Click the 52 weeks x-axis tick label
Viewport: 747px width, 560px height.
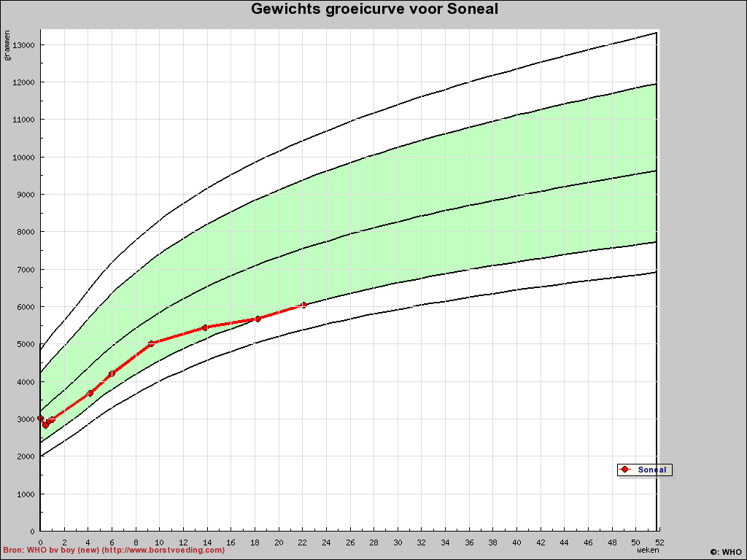[659, 542]
